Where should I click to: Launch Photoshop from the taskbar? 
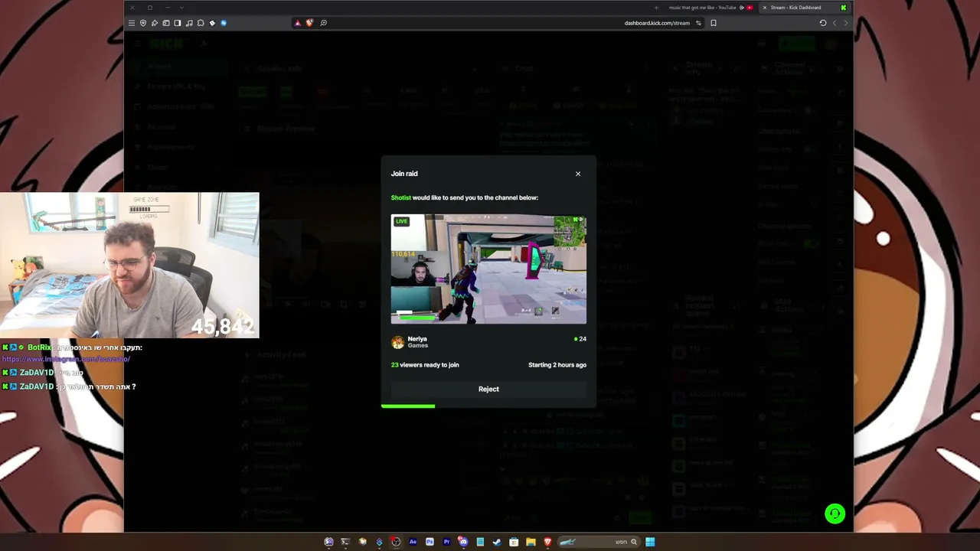[430, 542]
